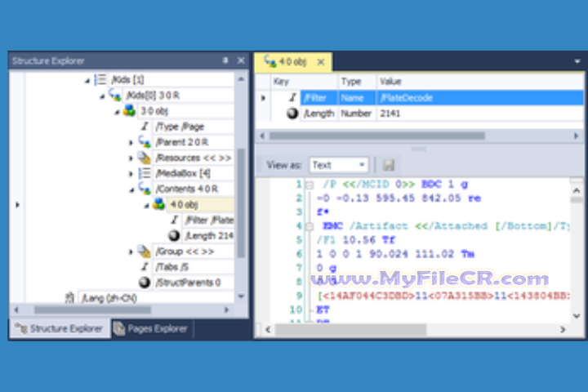Click the /Type /Page name icon
Image resolution: width=588 pixels, height=392 pixels.
click(x=145, y=127)
